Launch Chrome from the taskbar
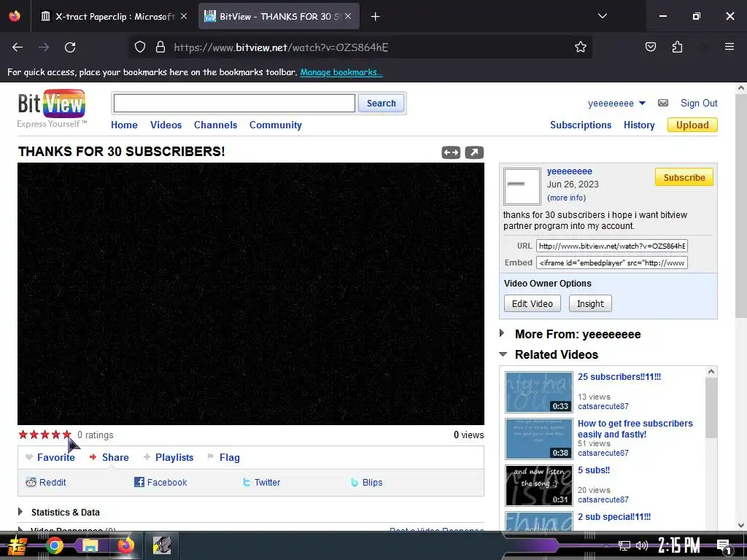 [x=54, y=545]
